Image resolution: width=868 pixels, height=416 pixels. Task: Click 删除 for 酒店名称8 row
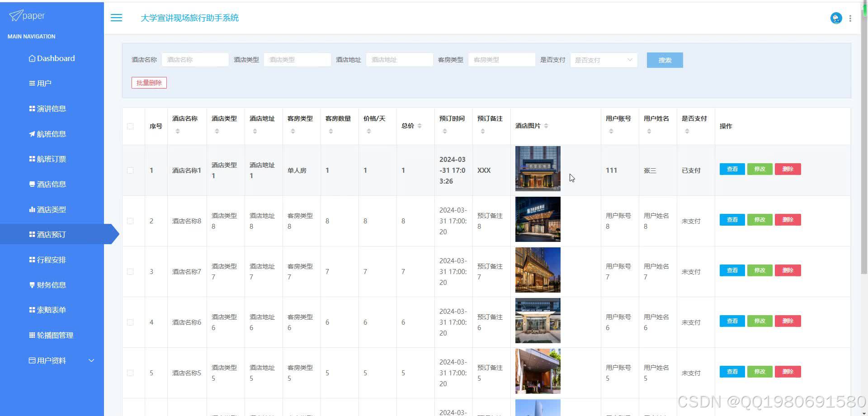[788, 220]
